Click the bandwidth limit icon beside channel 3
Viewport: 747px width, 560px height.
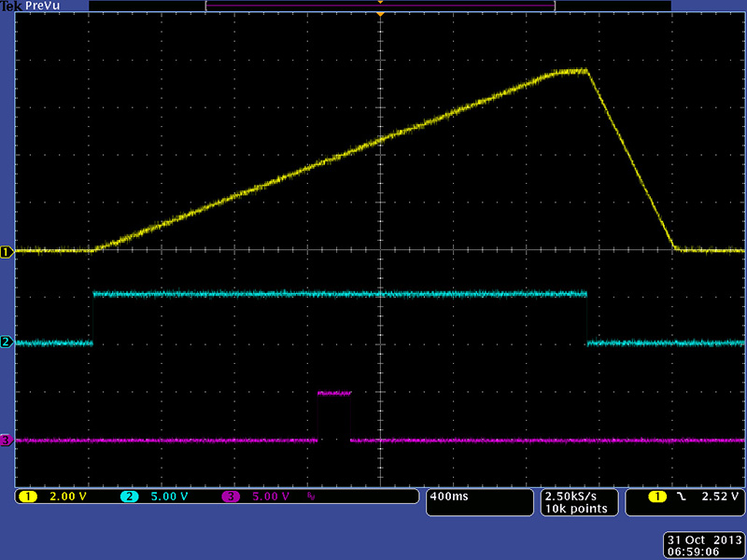(x=311, y=497)
